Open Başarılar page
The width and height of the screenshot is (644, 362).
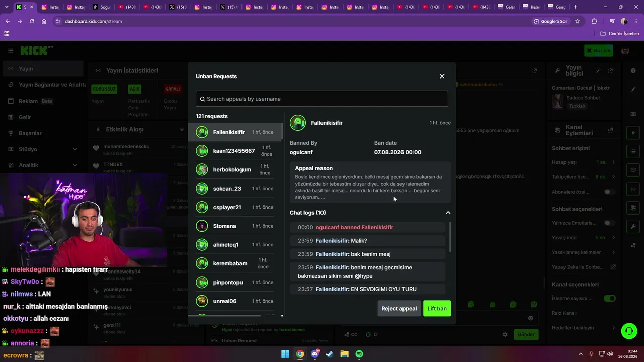click(42, 133)
